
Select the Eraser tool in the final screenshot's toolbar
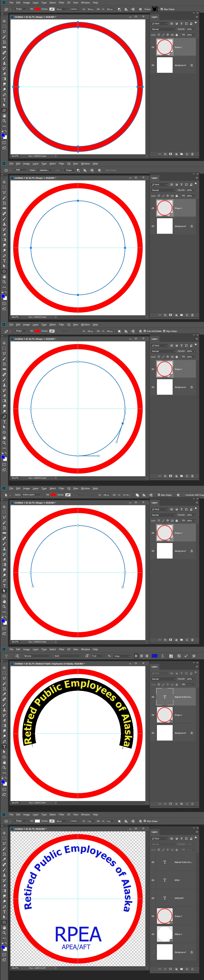point(4,885)
